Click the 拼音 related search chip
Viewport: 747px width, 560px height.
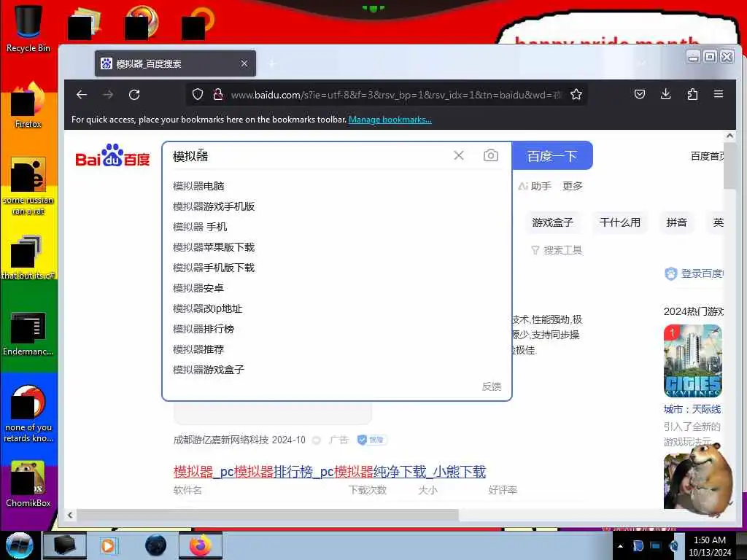[x=676, y=222]
